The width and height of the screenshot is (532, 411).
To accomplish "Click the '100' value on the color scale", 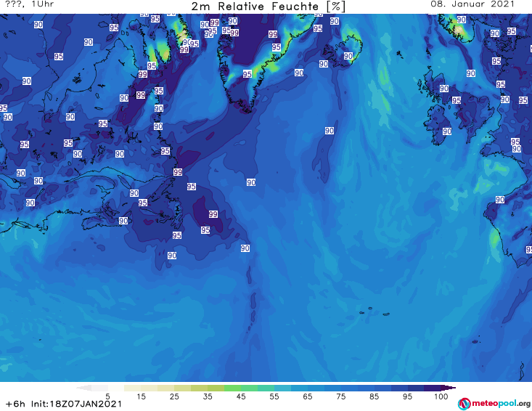I will [441, 396].
